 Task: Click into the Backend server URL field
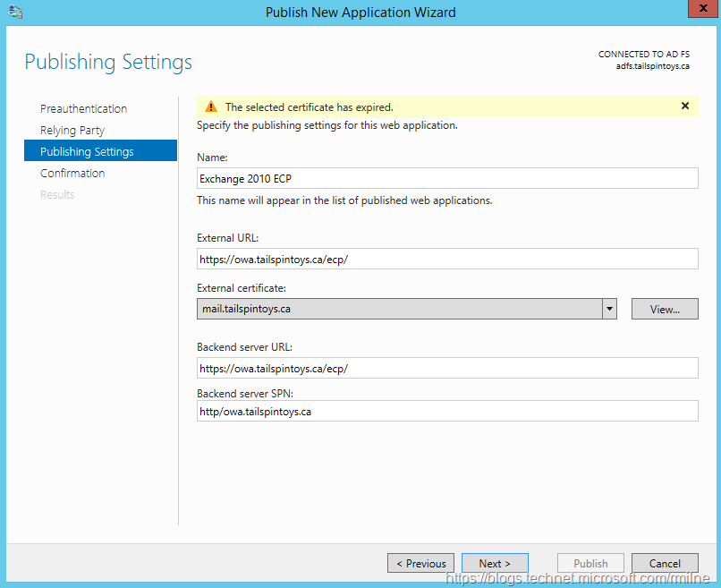coord(447,368)
